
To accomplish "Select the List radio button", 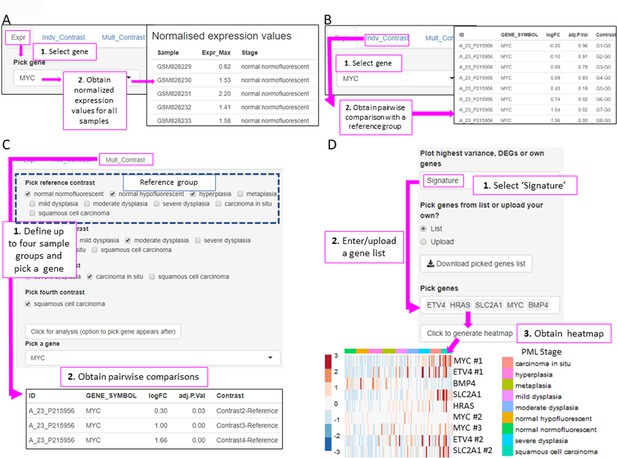I will 423,229.
